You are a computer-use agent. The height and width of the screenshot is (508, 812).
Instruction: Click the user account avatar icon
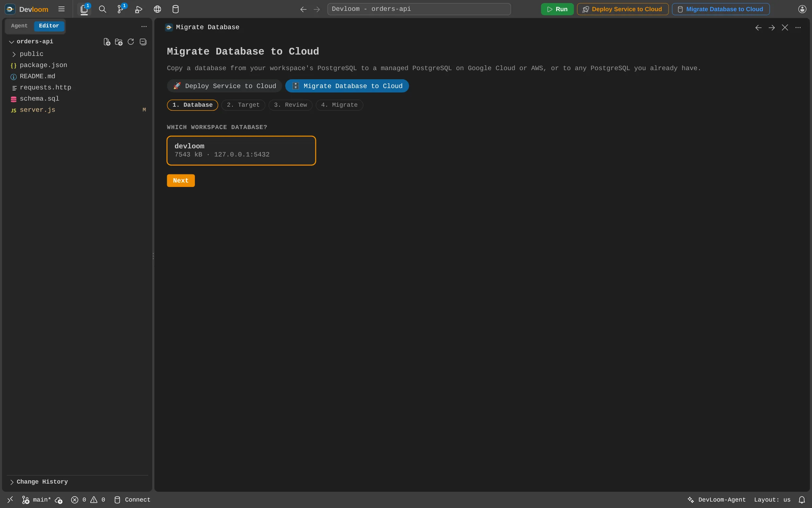(x=802, y=9)
